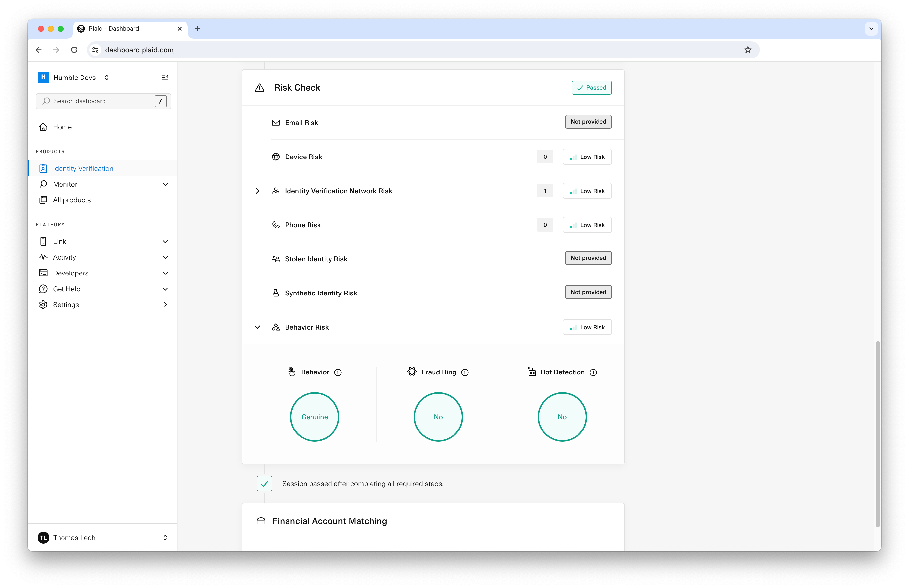This screenshot has height=588, width=909.
Task: Click the Behavior Risk shapes icon
Action: coord(276,327)
